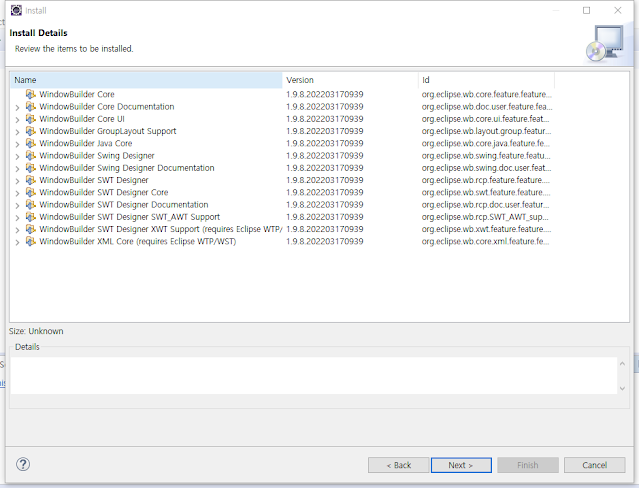Expand the WindowBuilder Swing Designer row
This screenshot has height=488, width=639.
[x=17, y=157]
